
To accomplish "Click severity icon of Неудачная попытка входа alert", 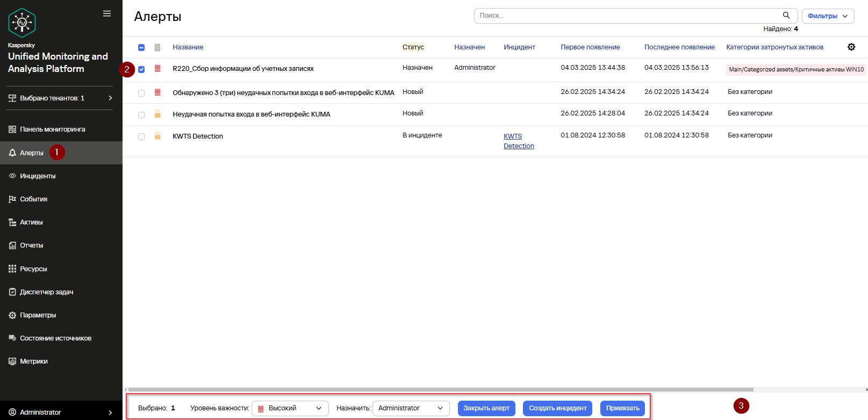I will point(157,114).
